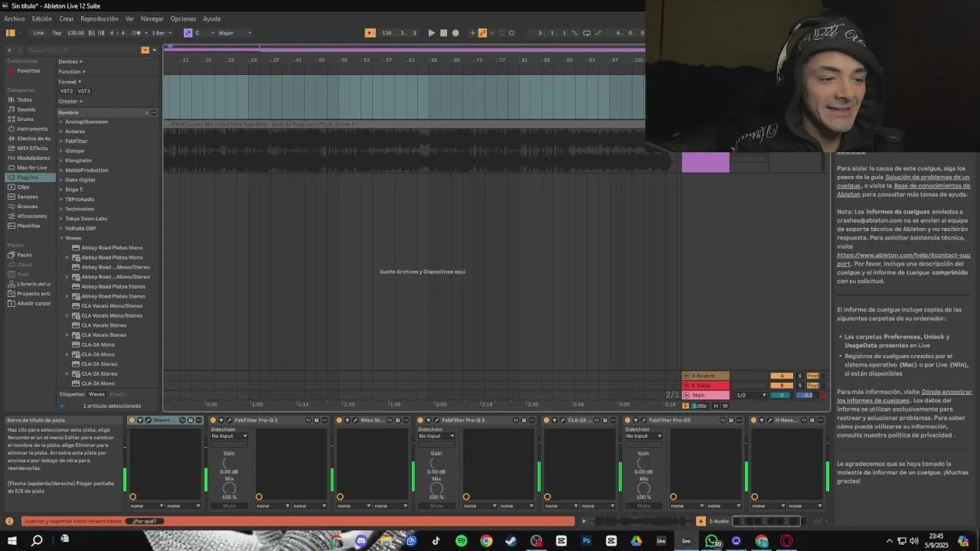
Task: Open the Reproducción menu
Action: [x=100, y=18]
